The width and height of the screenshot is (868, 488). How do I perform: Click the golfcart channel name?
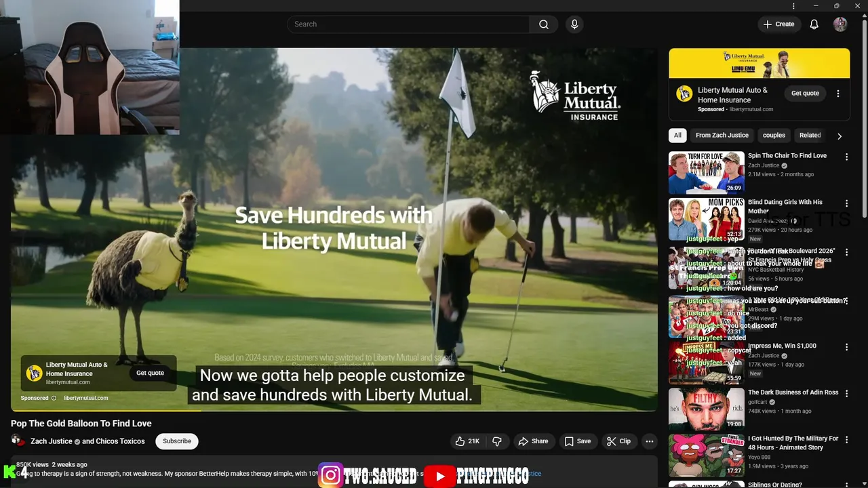[757, 402]
